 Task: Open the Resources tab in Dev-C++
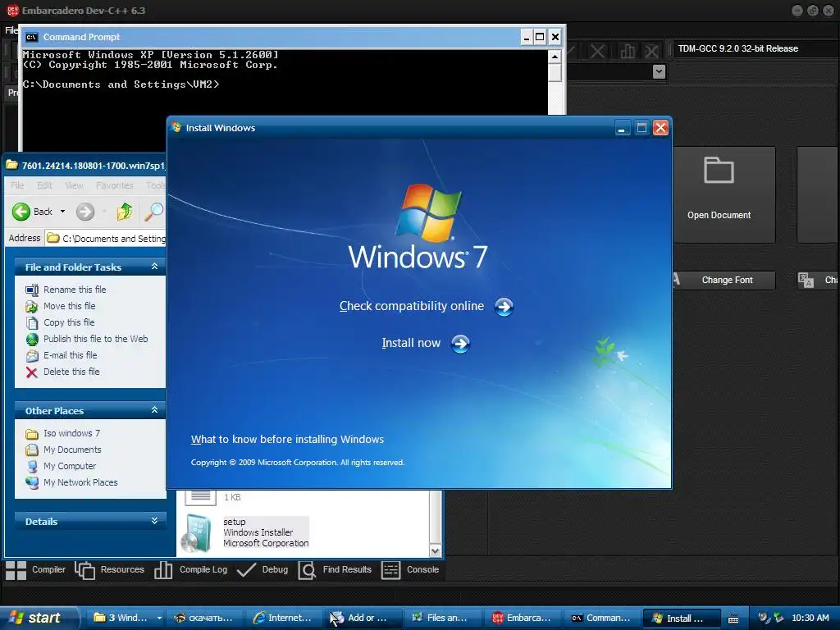(x=110, y=570)
